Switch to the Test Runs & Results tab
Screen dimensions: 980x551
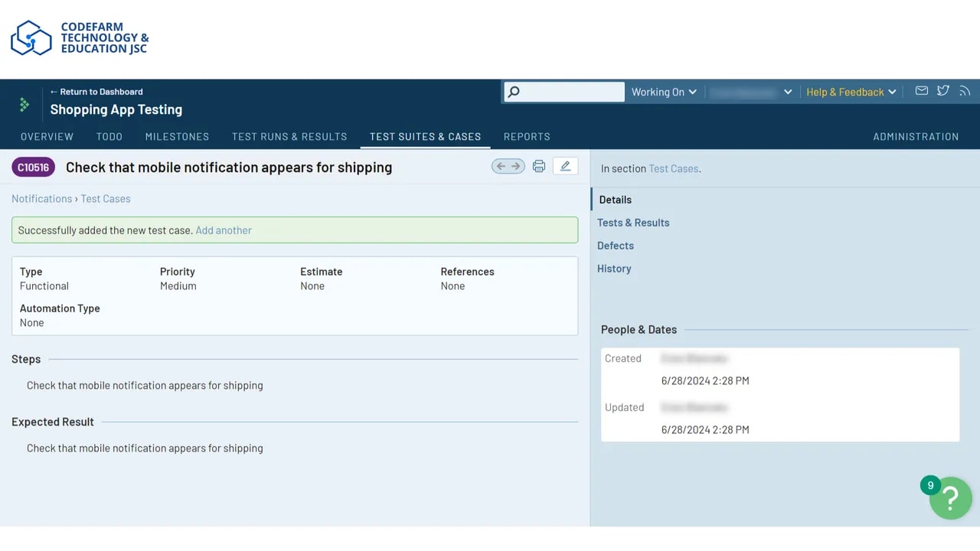(289, 136)
